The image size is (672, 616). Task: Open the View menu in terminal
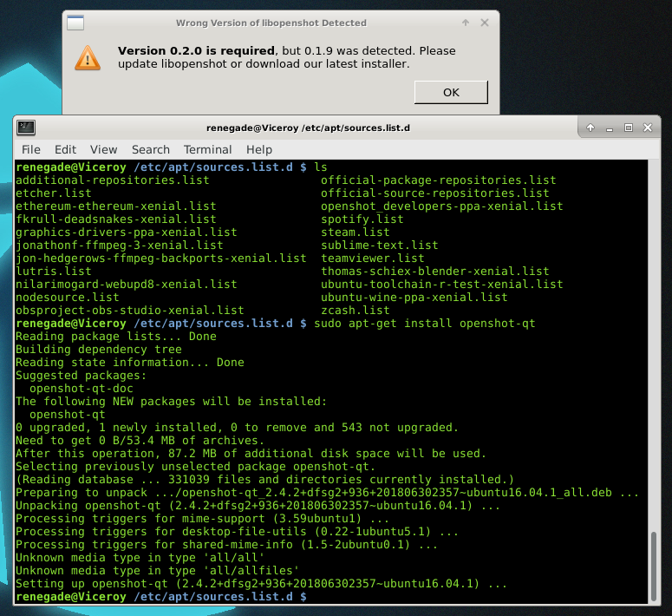point(103,149)
